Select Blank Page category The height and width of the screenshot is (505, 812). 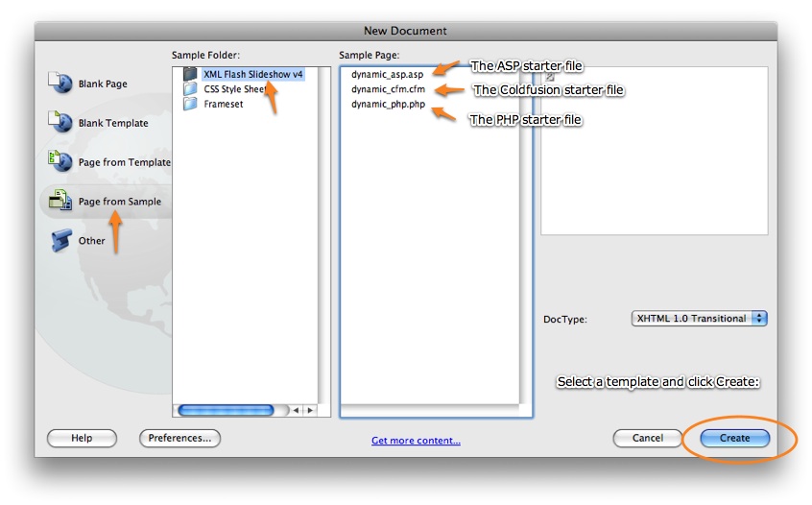[103, 84]
